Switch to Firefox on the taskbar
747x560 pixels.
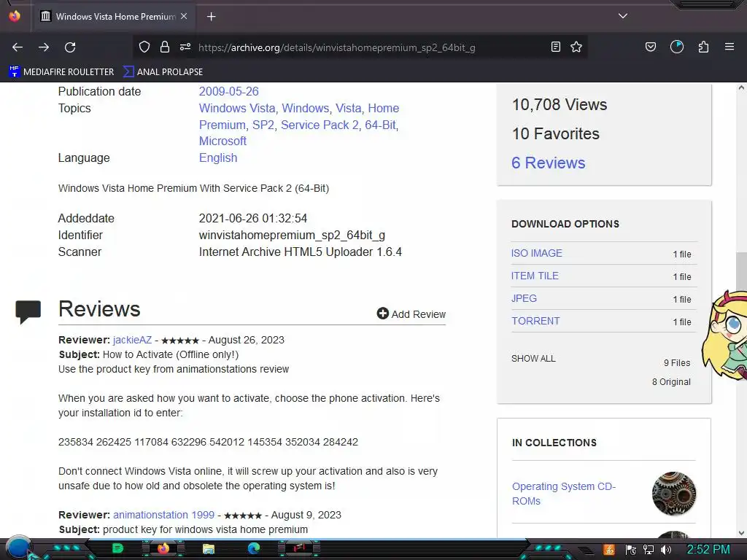point(163,548)
